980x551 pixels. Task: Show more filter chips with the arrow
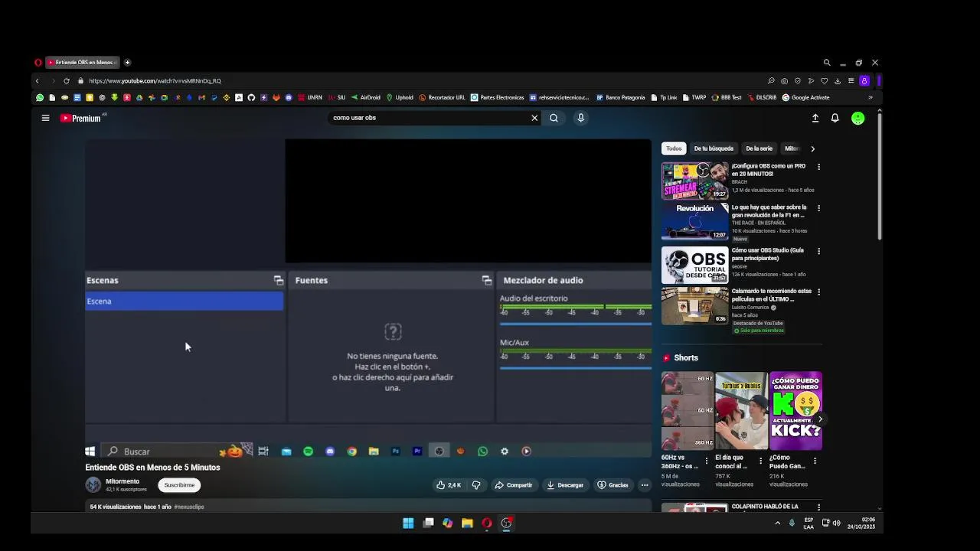click(812, 148)
